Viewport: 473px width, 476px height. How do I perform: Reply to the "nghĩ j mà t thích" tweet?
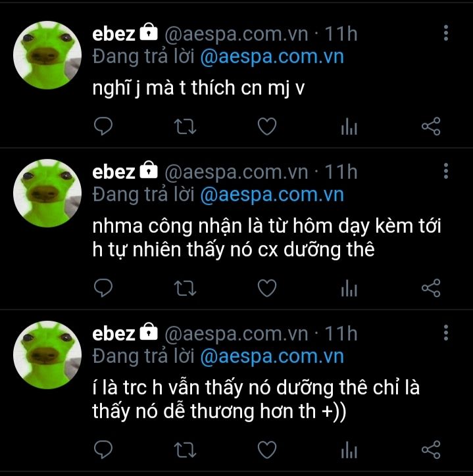coord(103,126)
